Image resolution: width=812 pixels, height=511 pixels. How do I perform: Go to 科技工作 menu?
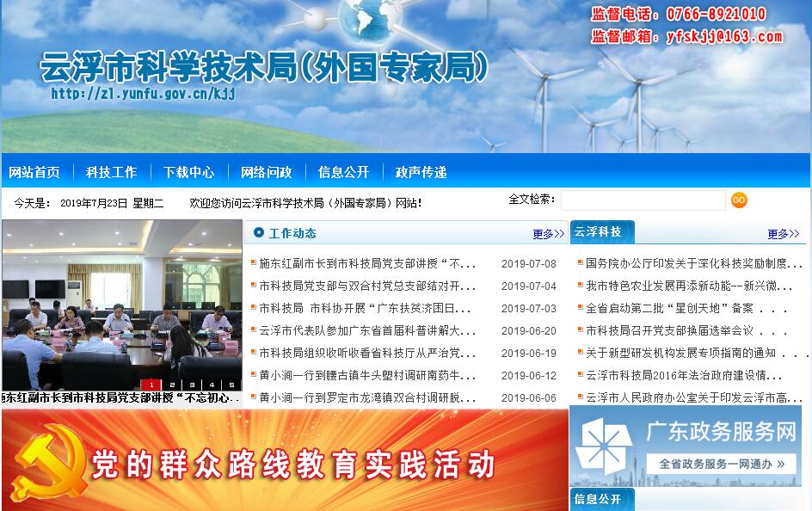coord(111,172)
